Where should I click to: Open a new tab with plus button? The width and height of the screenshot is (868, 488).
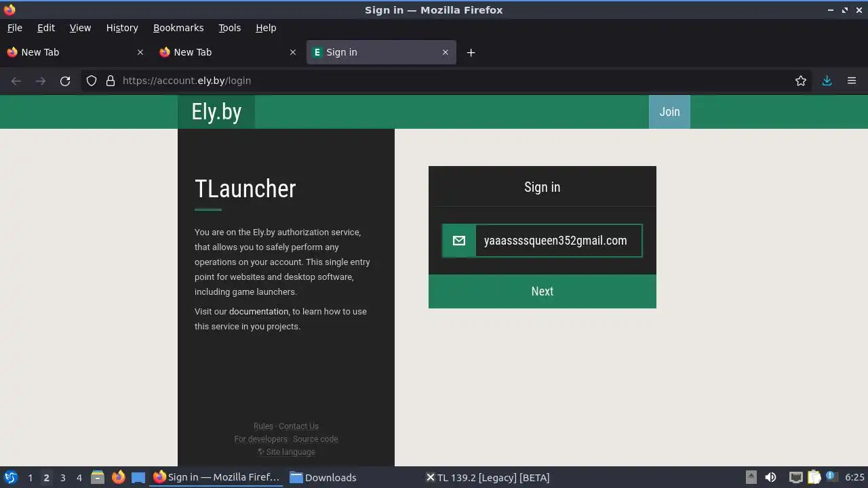[471, 52]
